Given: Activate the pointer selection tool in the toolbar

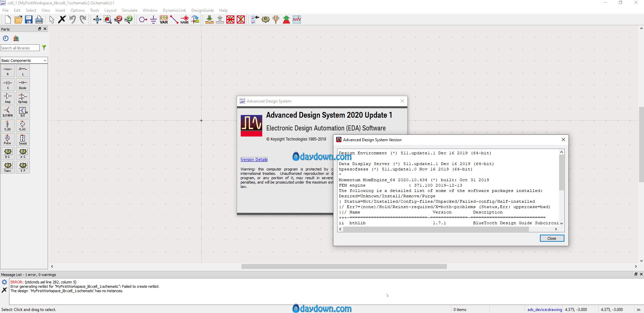Looking at the screenshot, I should coord(52,19).
